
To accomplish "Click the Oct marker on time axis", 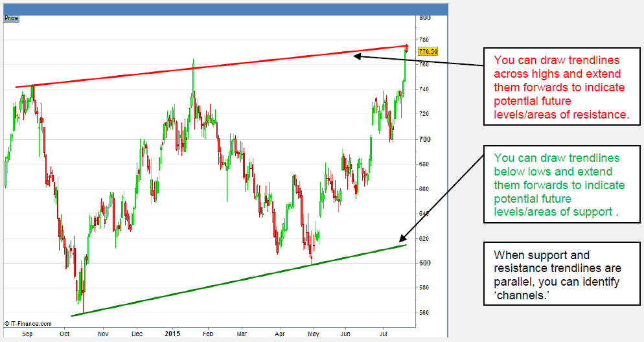I will [65, 334].
